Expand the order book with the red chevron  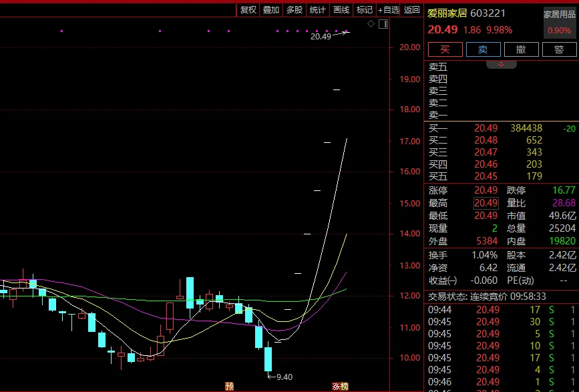click(x=501, y=64)
